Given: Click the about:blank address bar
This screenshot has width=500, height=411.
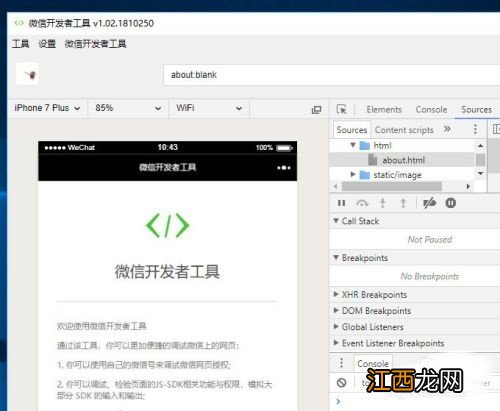Looking at the screenshot, I should (x=332, y=75).
